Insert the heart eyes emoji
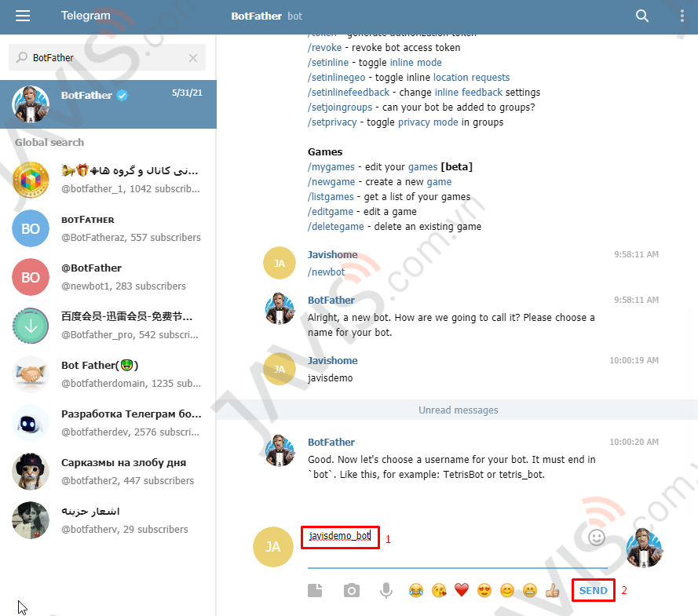Image resolution: width=698 pixels, height=616 pixels. click(x=484, y=591)
